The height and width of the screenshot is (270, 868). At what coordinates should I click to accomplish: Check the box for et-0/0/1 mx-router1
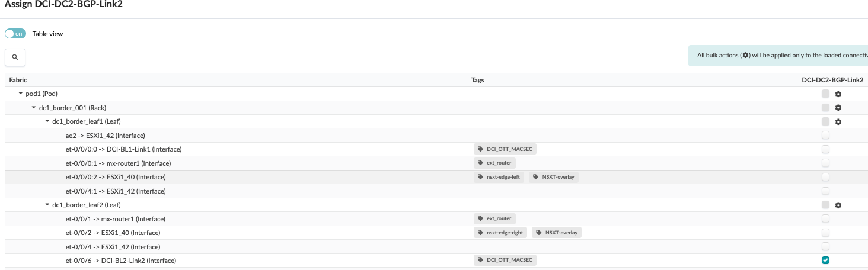825,219
